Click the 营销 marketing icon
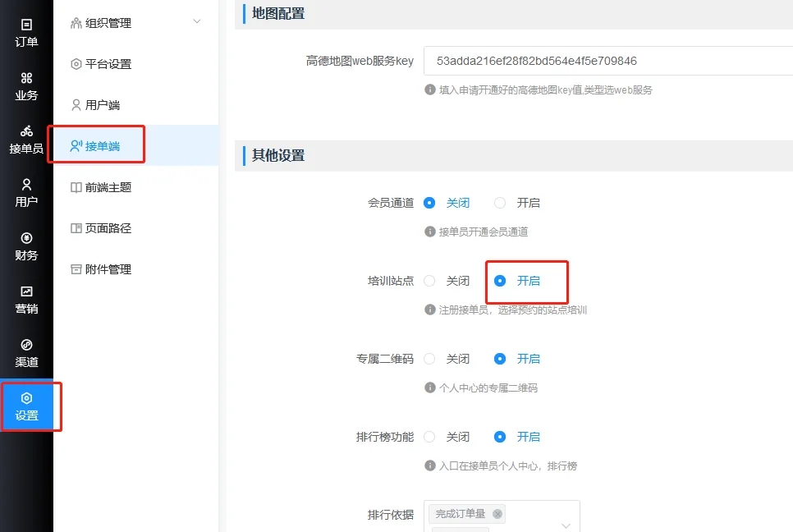This screenshot has height=532, width=793. tap(26, 291)
